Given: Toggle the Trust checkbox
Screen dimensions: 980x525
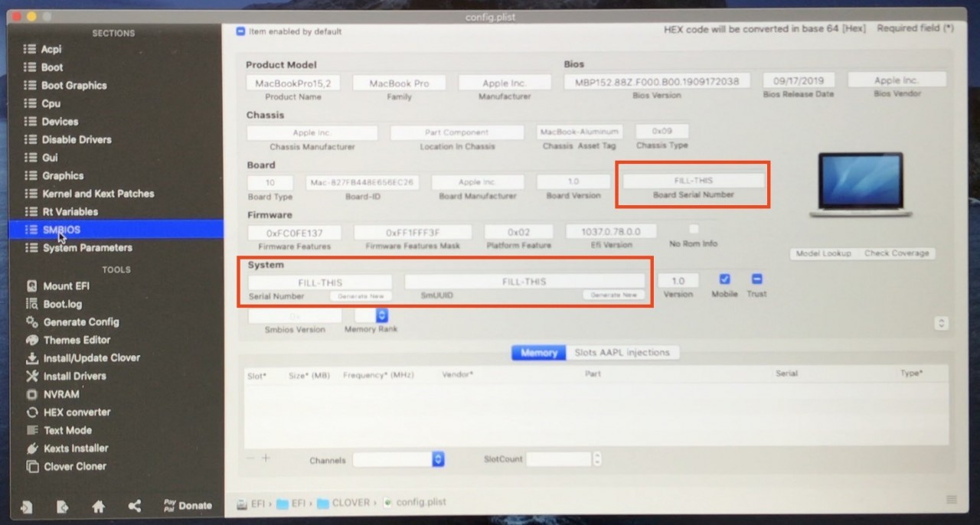Looking at the screenshot, I should (756, 279).
